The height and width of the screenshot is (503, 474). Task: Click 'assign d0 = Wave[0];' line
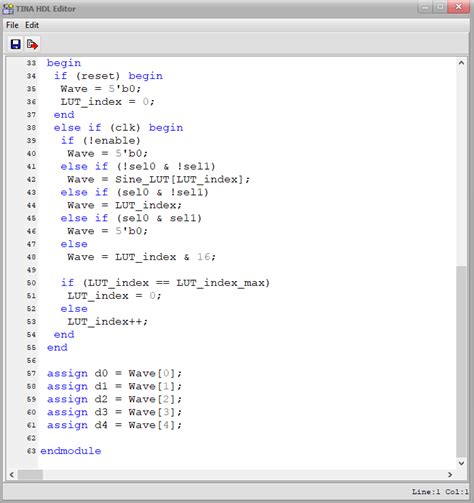pos(114,373)
